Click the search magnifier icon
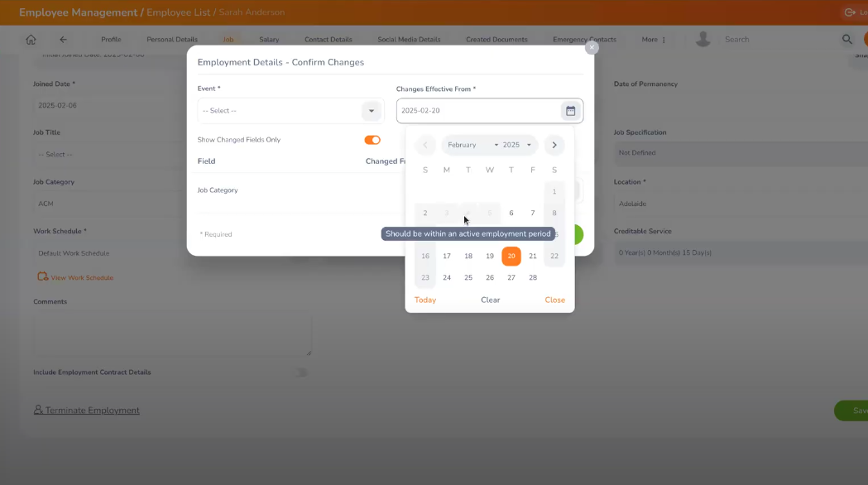 (x=847, y=39)
